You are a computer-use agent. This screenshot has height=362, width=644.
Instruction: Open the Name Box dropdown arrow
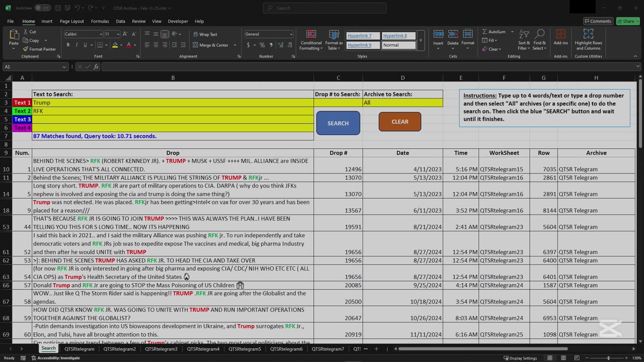click(x=64, y=67)
